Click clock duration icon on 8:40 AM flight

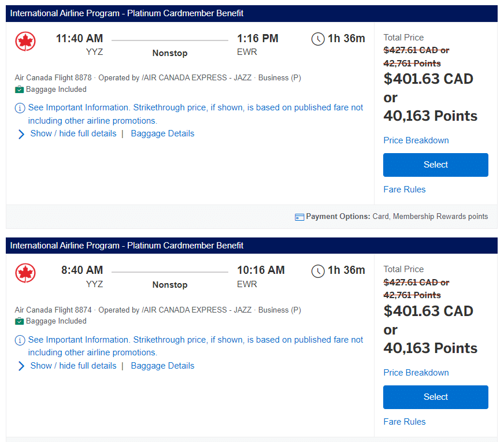(x=318, y=271)
